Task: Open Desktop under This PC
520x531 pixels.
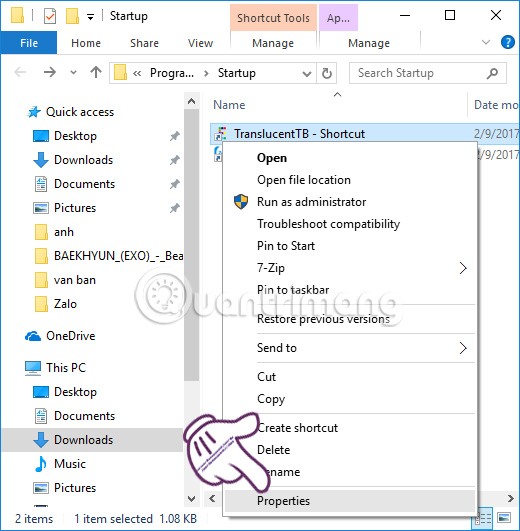Action: point(75,392)
